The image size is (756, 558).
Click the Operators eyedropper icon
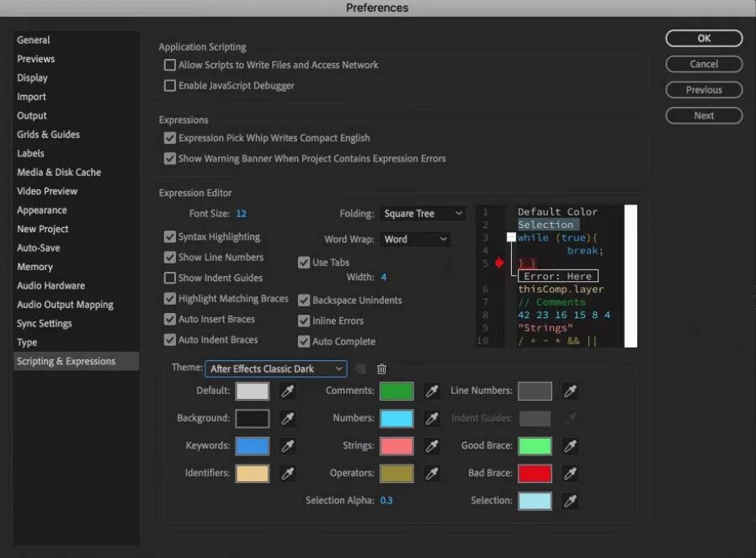[432, 474]
